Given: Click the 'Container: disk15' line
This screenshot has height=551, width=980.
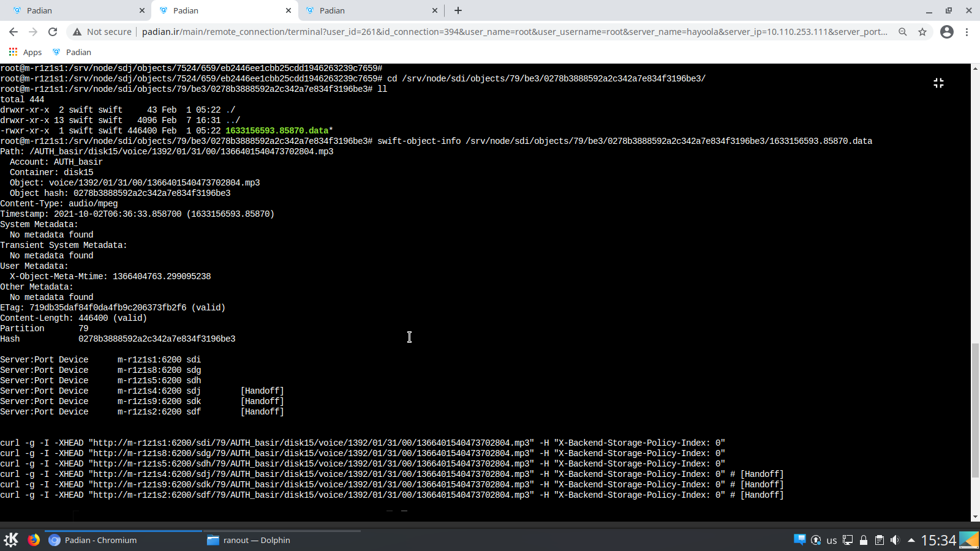Looking at the screenshot, I should (51, 172).
